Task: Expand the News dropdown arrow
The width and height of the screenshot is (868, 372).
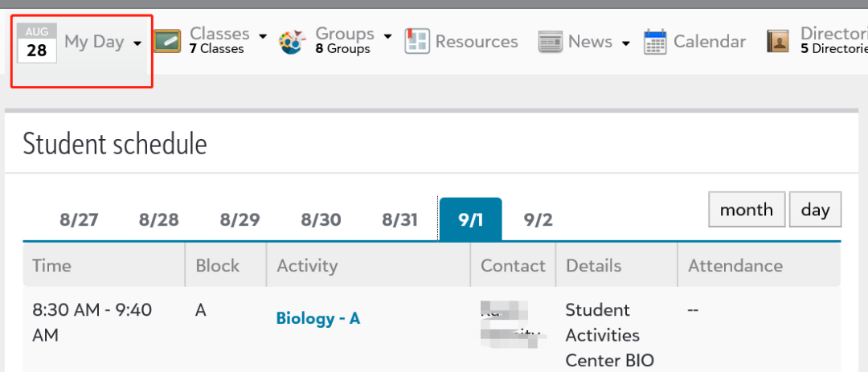Action: (625, 43)
